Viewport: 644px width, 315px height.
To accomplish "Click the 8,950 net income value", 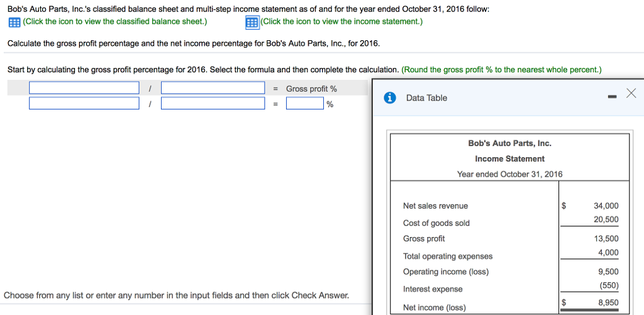I will tap(608, 302).
